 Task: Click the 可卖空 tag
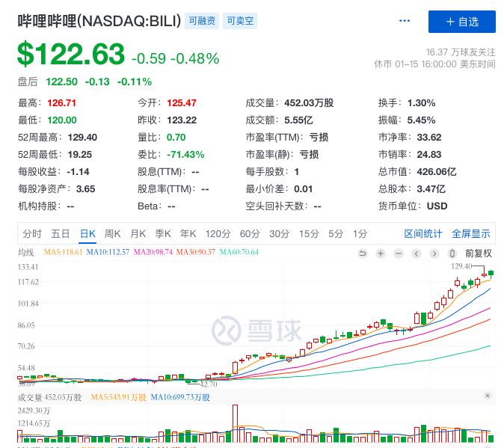click(240, 21)
